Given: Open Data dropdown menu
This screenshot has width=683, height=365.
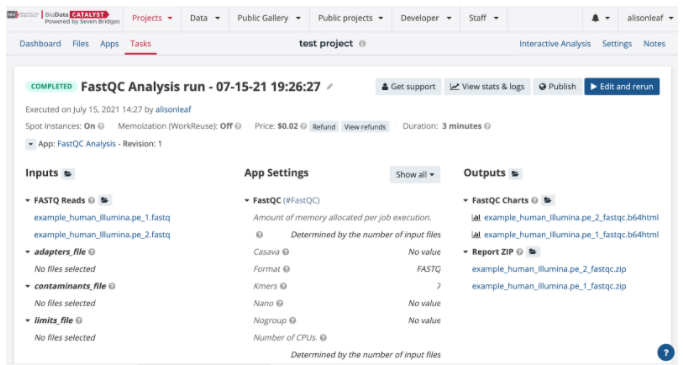Looking at the screenshot, I should [205, 18].
